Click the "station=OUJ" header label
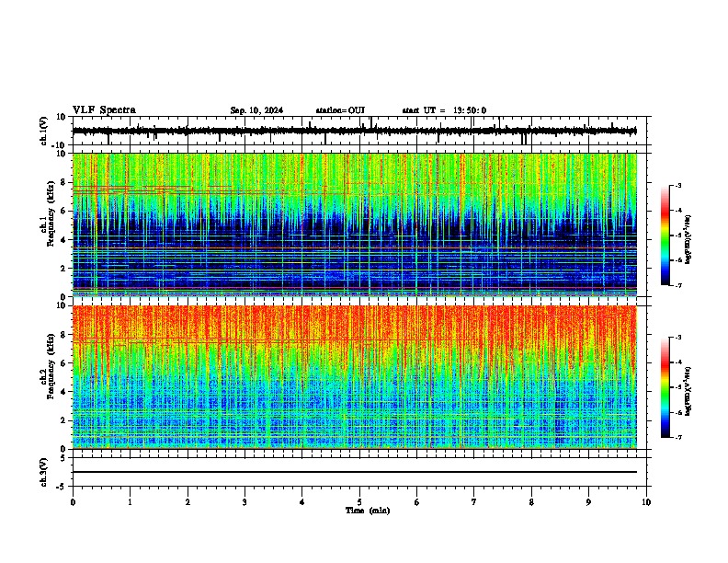The height and width of the screenshot is (563, 728). tap(340, 110)
